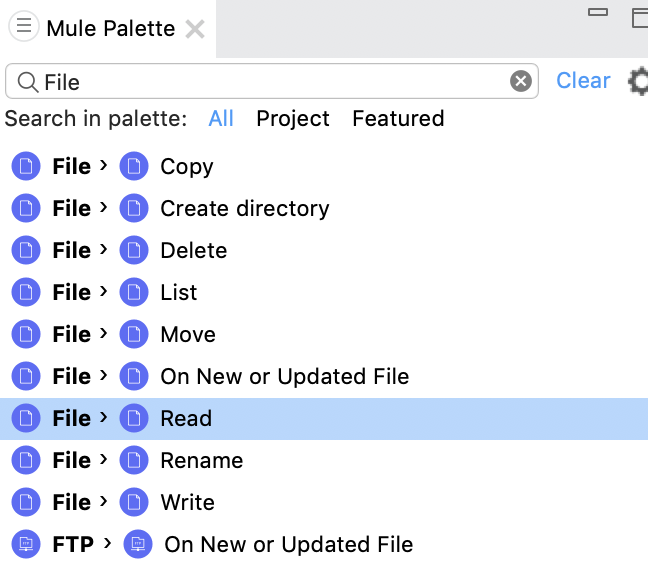Select the All palette filter

pyautogui.click(x=221, y=119)
